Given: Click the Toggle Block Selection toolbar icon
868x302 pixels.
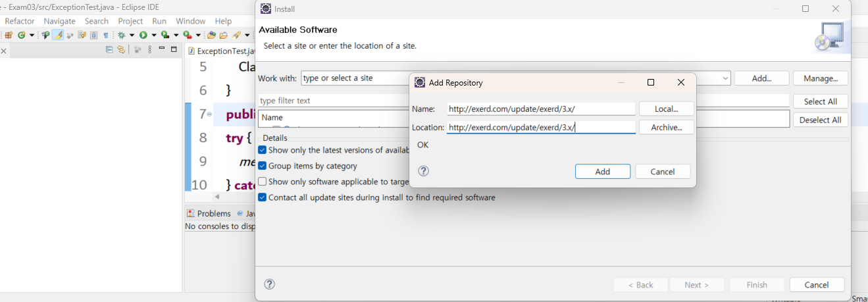Looking at the screenshot, I should pos(93,35).
